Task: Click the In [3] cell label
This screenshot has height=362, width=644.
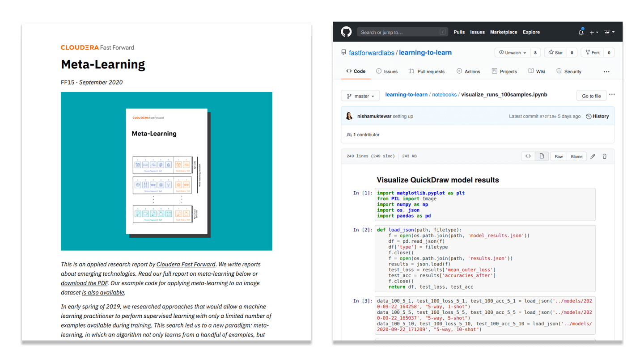Action: (363, 301)
